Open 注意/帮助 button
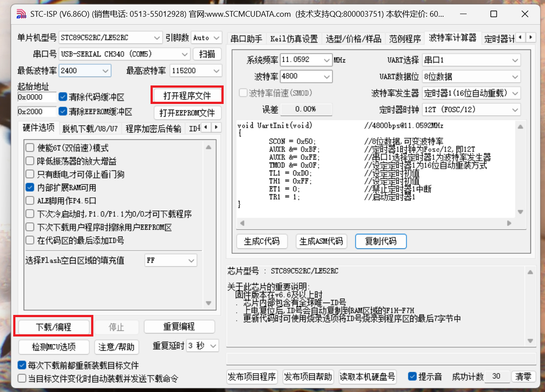The height and width of the screenshot is (392, 545). pyautogui.click(x=116, y=347)
